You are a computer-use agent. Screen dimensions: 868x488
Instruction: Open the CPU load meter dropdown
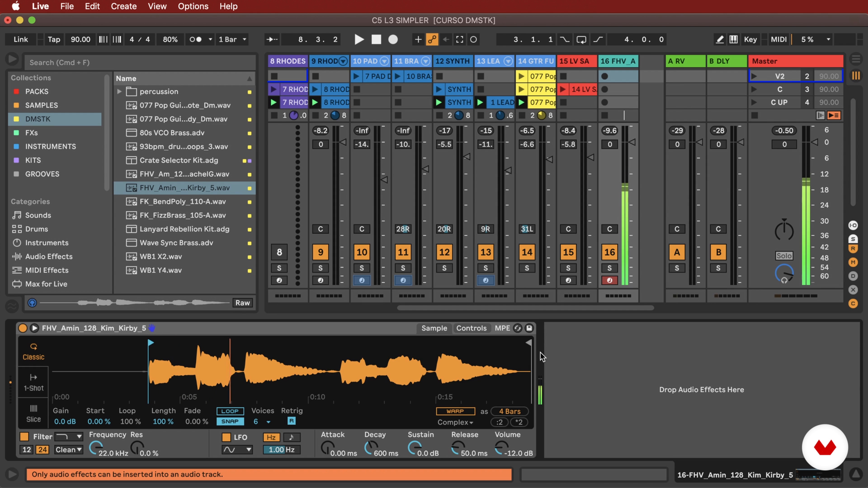coord(829,39)
